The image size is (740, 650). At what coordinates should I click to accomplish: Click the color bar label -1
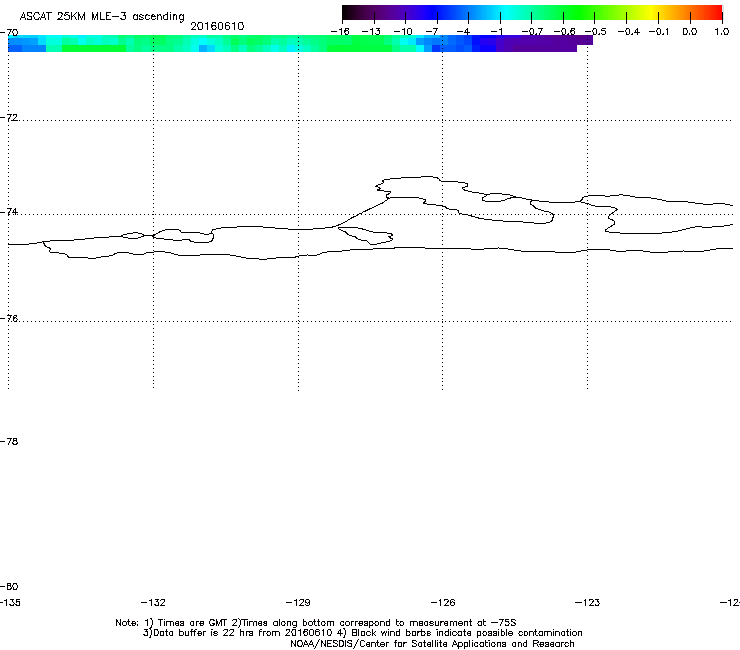tap(497, 32)
